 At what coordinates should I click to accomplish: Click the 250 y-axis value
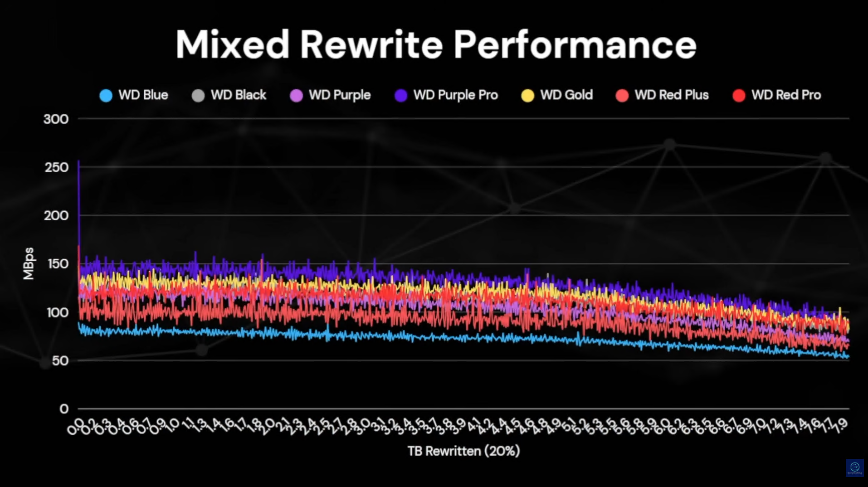click(56, 167)
